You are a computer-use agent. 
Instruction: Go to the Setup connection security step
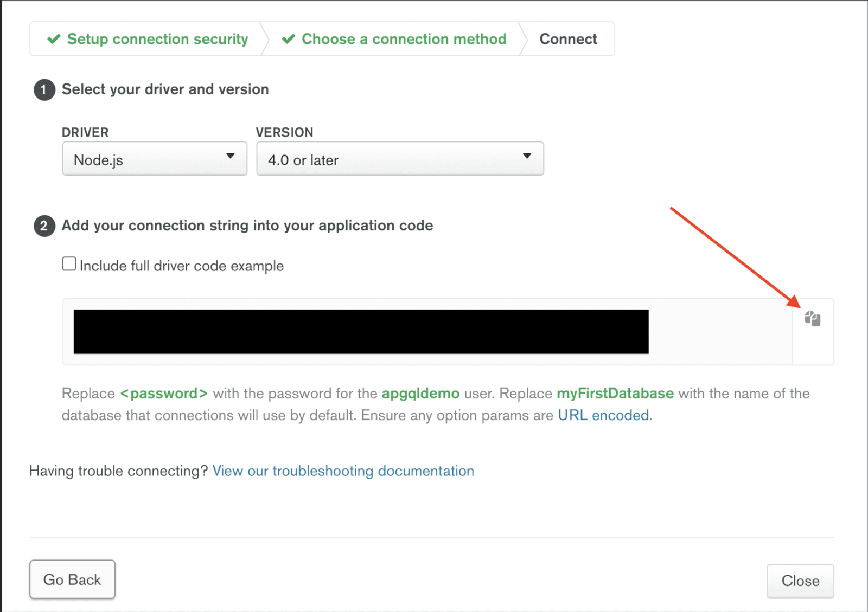[157, 39]
